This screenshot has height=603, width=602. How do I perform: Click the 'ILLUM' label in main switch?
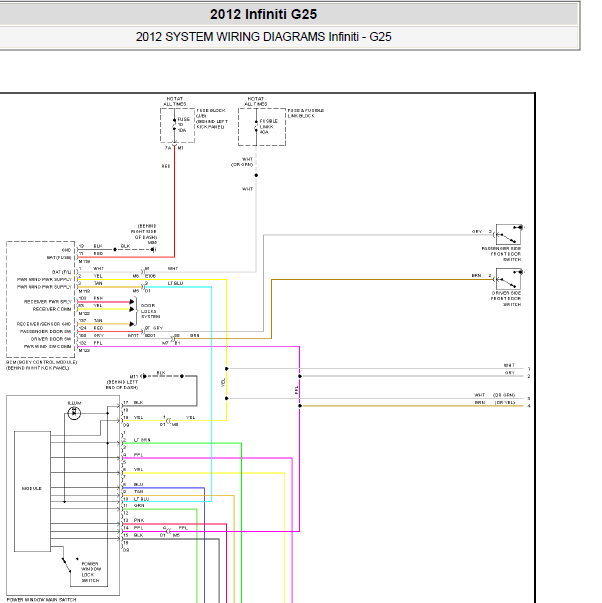74,403
